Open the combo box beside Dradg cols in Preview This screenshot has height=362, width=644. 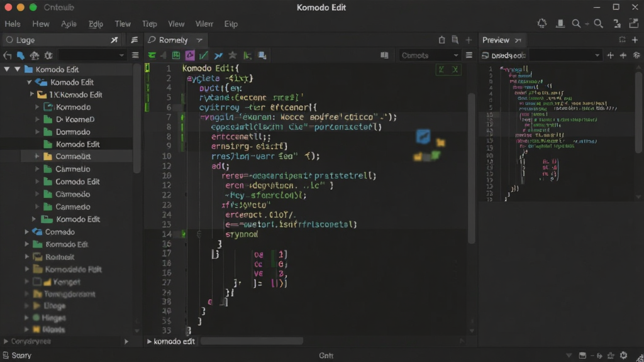[565, 55]
